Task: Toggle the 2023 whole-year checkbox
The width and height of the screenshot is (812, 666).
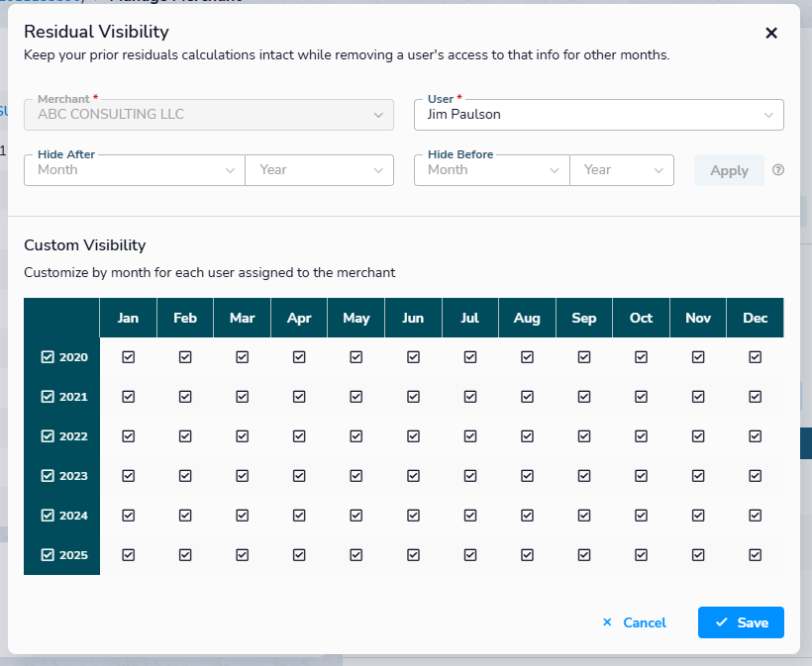Action: coord(48,476)
